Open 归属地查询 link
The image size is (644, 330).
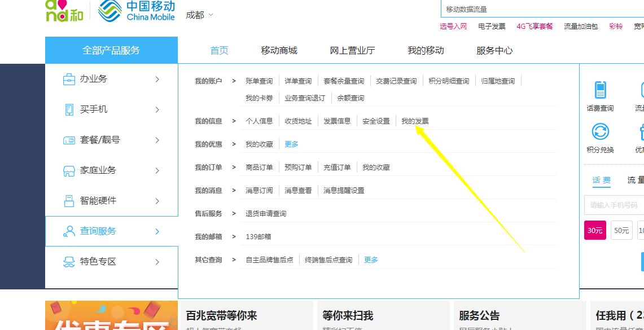(498, 81)
